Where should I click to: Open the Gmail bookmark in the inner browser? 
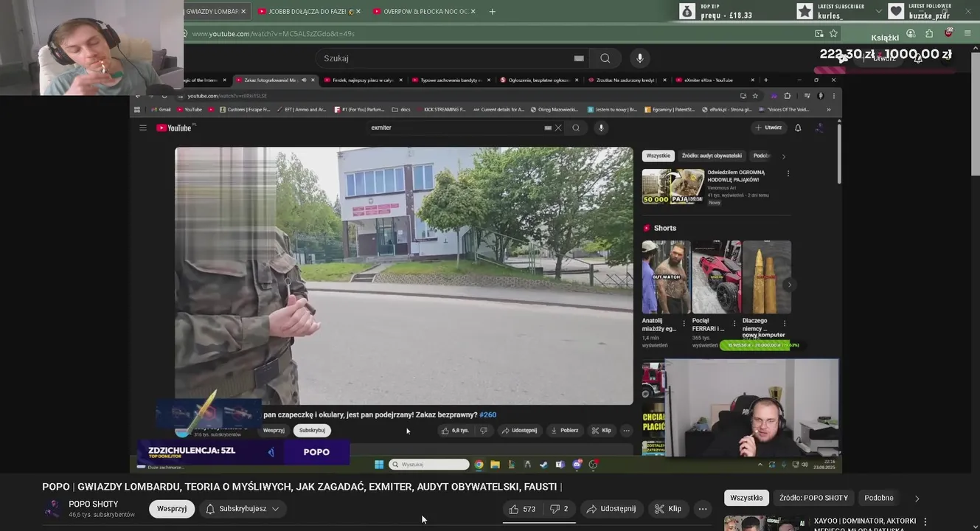point(161,109)
